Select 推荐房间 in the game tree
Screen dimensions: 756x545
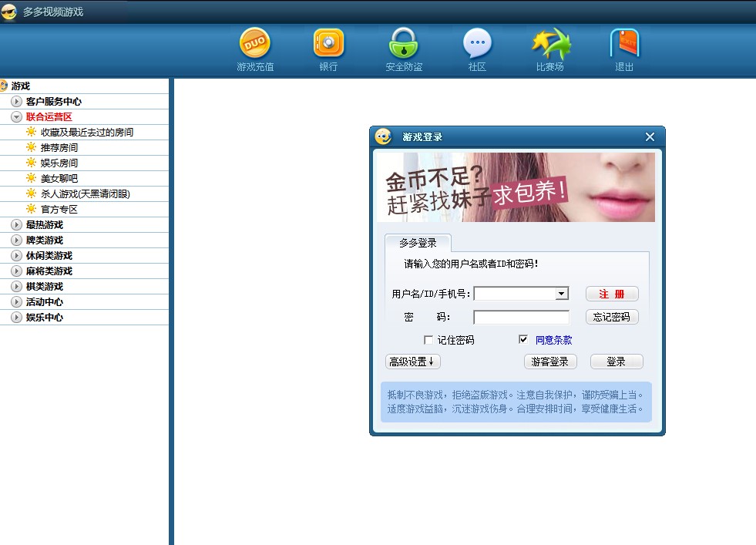click(59, 147)
